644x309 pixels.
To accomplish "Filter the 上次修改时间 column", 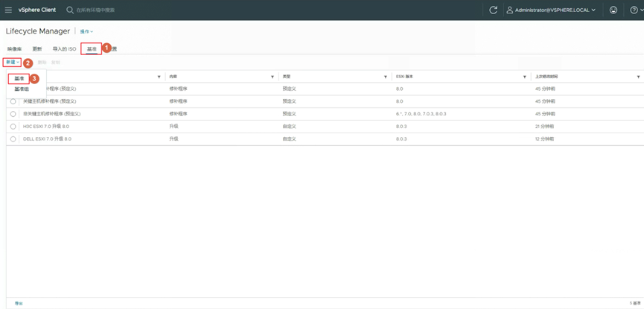I will (638, 77).
